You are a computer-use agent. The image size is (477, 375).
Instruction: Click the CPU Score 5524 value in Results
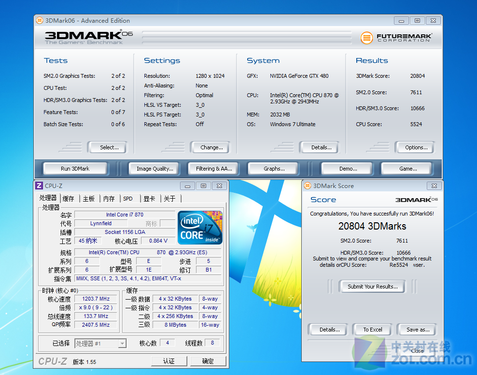click(416, 124)
